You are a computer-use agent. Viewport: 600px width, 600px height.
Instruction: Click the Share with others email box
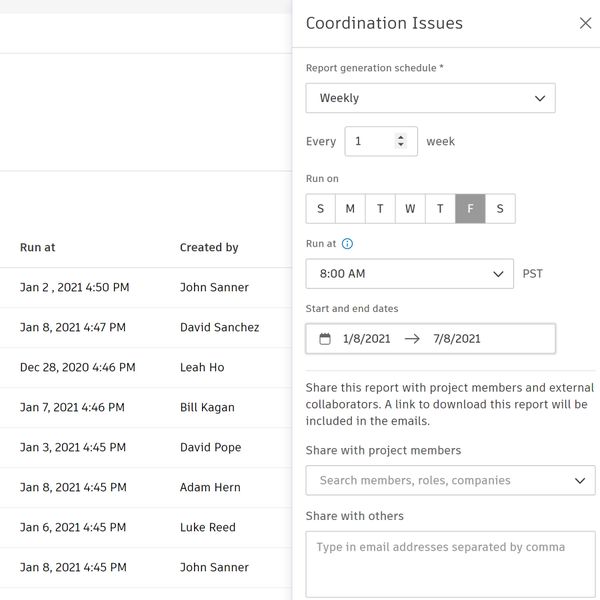coord(450,563)
